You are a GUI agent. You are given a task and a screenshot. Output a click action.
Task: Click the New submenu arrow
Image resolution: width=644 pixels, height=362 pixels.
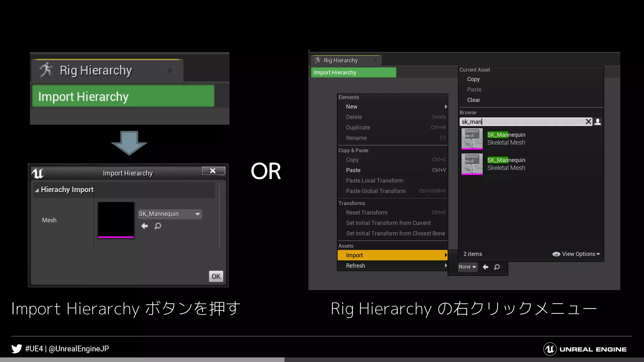446,107
